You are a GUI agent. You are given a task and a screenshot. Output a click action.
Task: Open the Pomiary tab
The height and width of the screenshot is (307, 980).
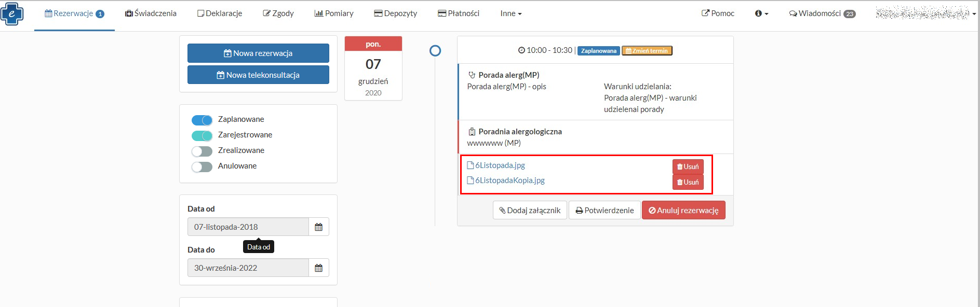pyautogui.click(x=334, y=13)
